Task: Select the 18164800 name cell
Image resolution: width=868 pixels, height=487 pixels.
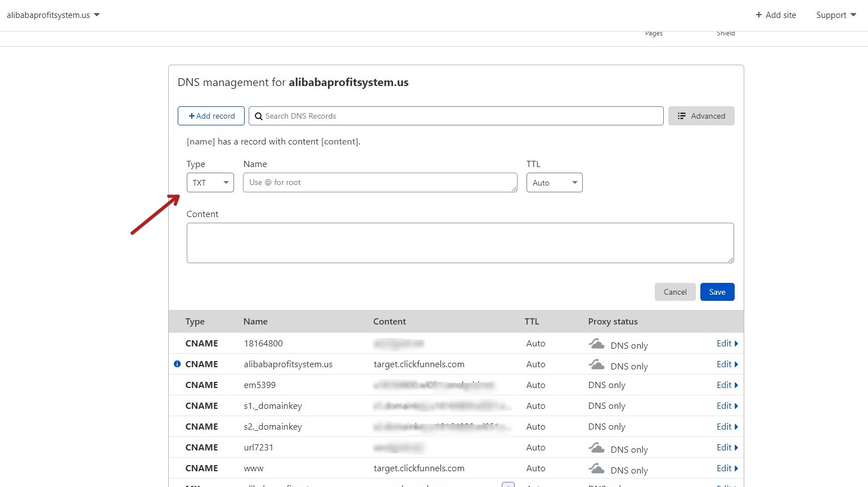Action: coord(263,344)
